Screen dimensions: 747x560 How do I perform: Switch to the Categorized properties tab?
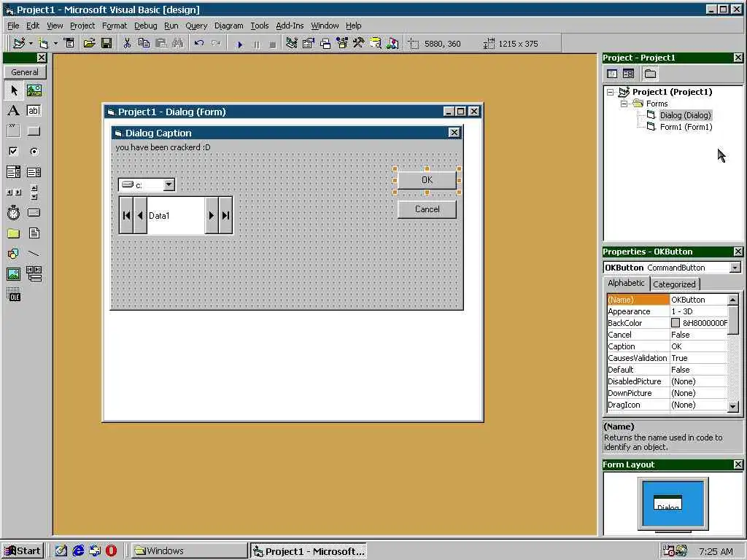(674, 284)
